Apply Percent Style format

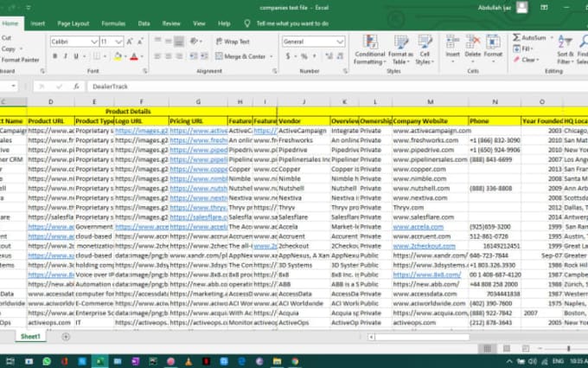point(304,56)
